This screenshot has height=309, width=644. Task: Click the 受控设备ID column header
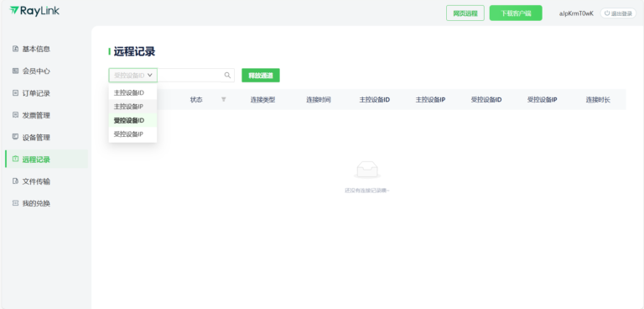486,100
